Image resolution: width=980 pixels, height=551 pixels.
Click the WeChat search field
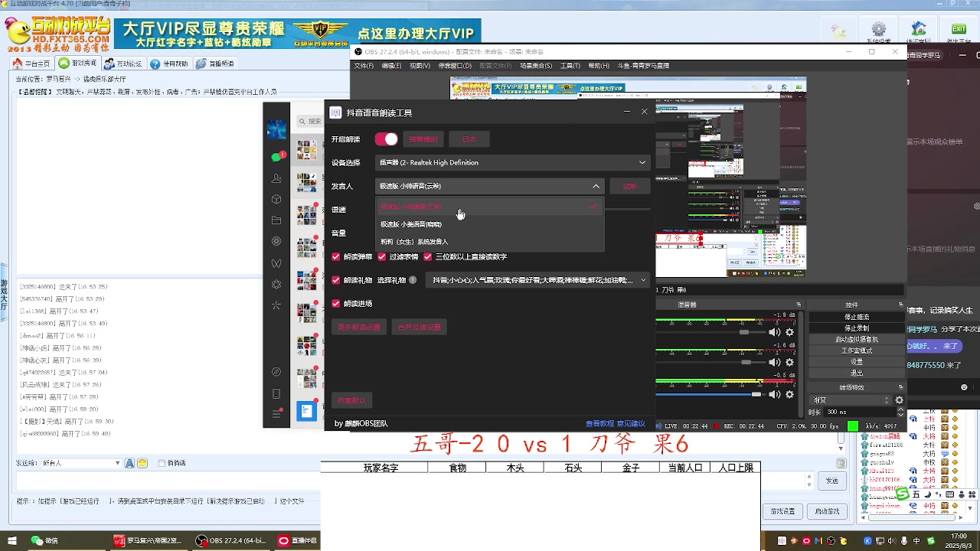click(311, 122)
